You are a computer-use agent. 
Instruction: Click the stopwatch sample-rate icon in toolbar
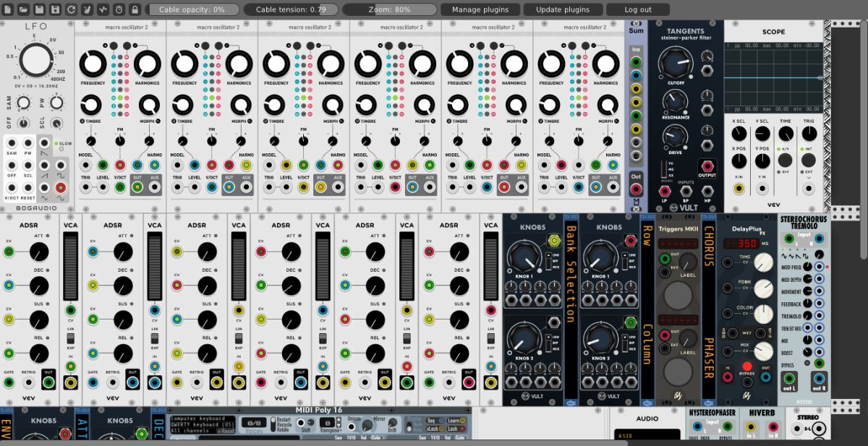click(x=119, y=9)
